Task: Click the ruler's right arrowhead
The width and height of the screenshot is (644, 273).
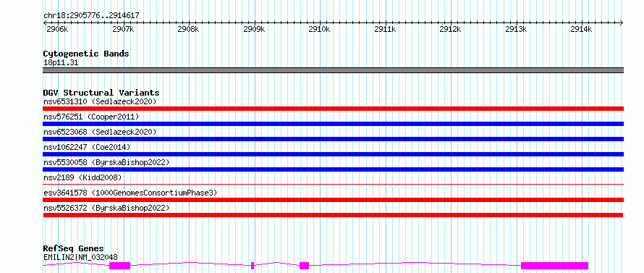Action: [x=622, y=22]
